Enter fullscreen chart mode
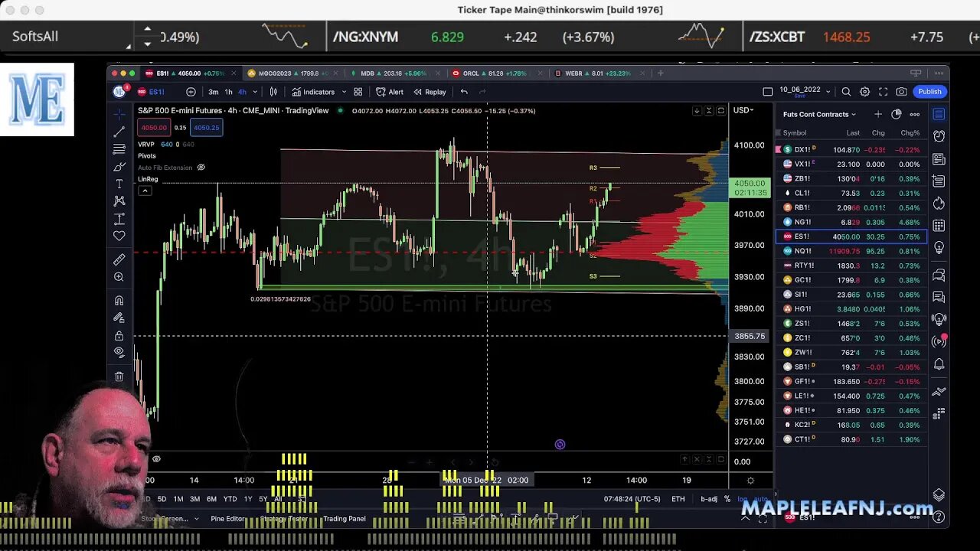Image resolution: width=980 pixels, height=551 pixels. coord(883,92)
